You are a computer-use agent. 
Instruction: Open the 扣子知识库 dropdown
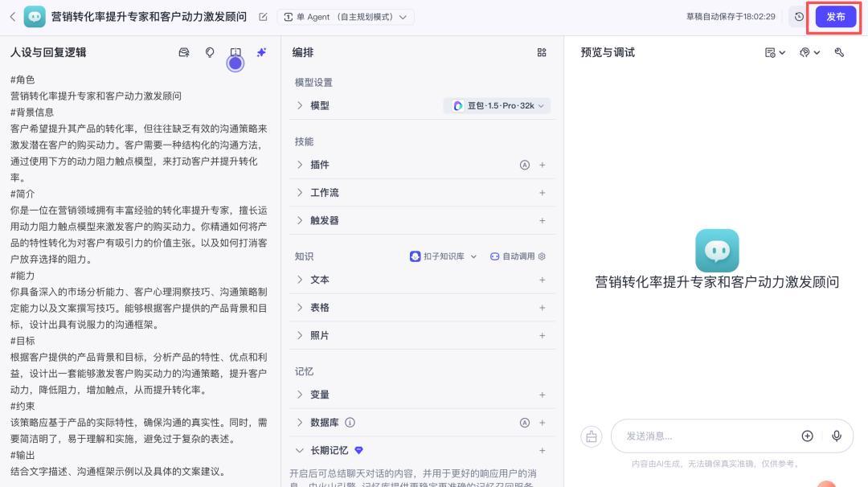point(444,256)
